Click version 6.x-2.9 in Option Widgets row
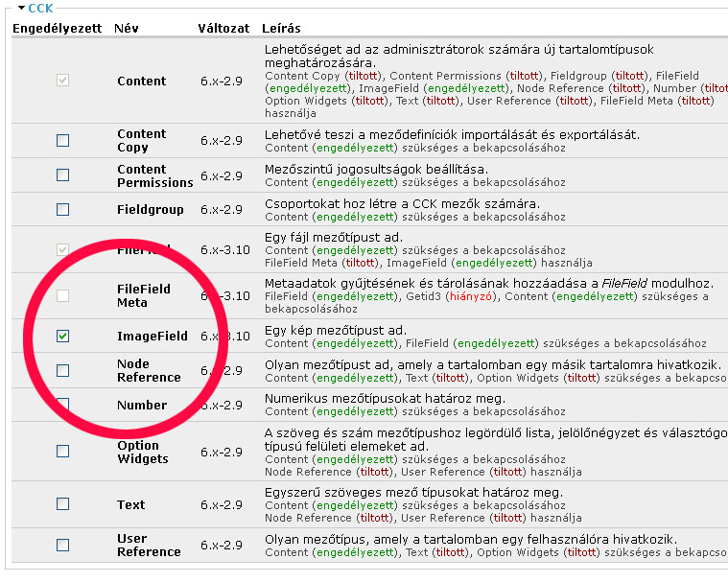 pos(222,452)
